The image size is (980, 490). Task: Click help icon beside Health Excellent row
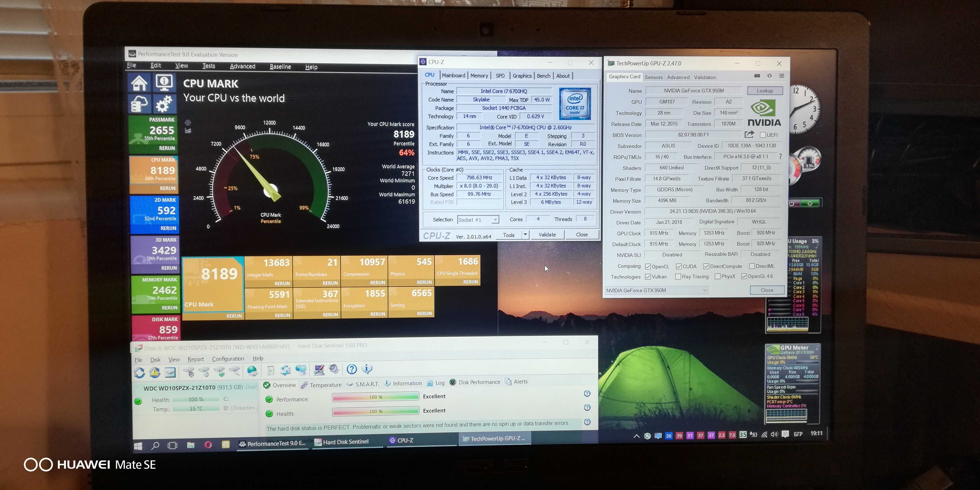click(x=587, y=408)
